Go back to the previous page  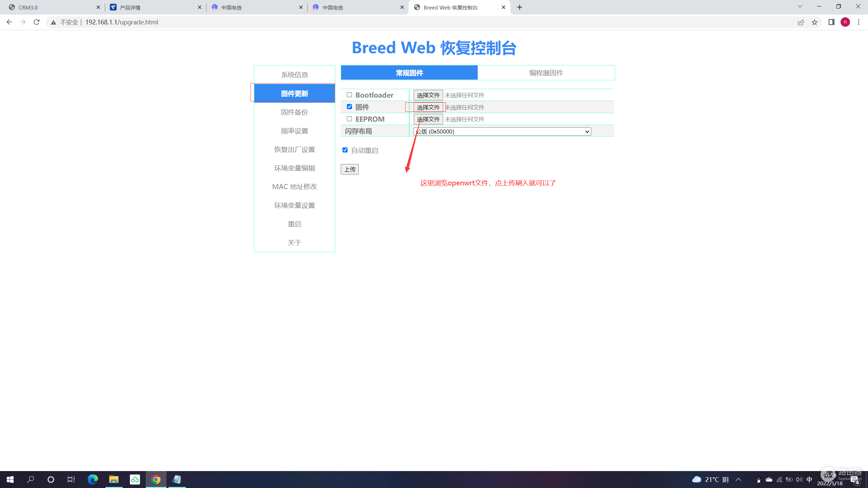9,22
